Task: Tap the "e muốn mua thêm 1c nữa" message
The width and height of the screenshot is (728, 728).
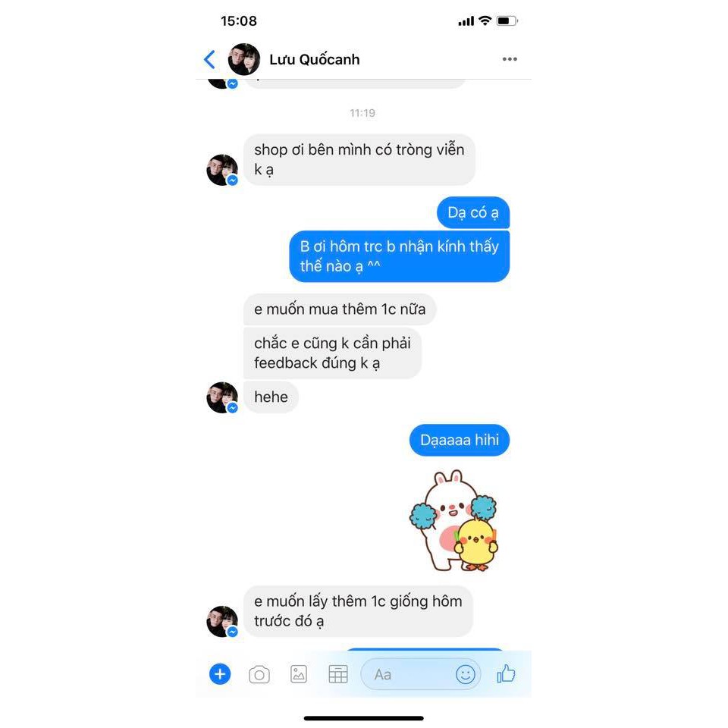Action: tap(340, 309)
